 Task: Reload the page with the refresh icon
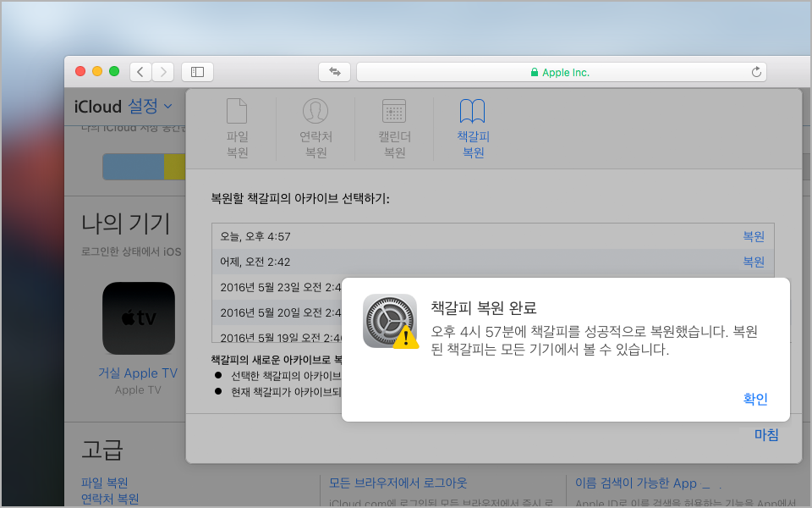(x=756, y=72)
